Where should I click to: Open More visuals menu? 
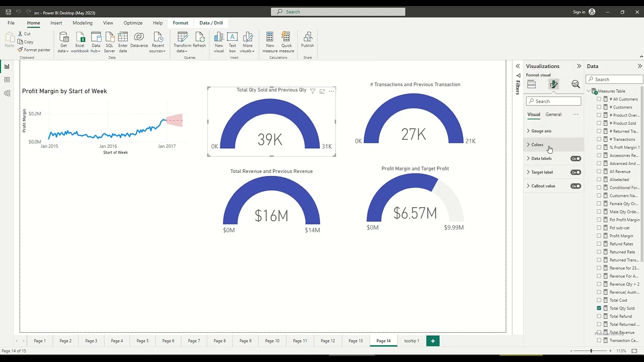coord(248,42)
